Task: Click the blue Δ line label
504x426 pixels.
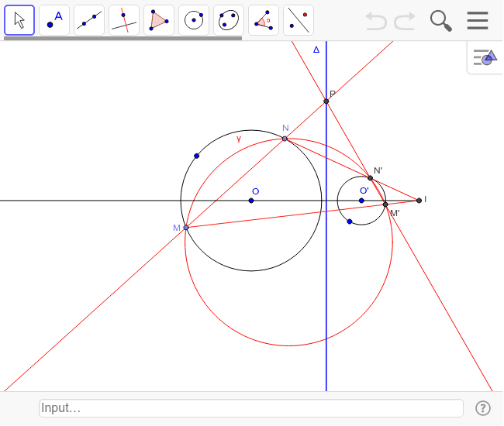Action: tap(316, 50)
